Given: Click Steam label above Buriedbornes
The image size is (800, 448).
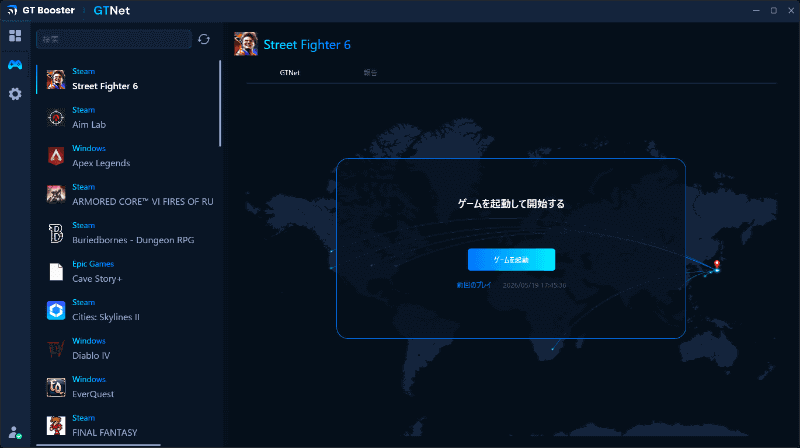Looking at the screenshot, I should click(x=84, y=225).
